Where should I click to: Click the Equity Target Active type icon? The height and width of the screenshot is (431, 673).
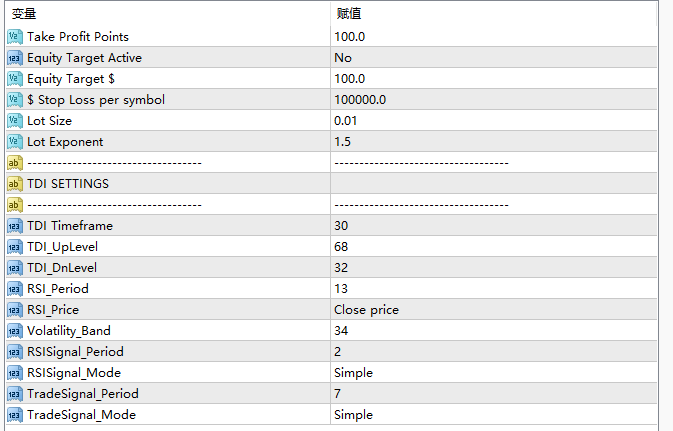(14, 57)
